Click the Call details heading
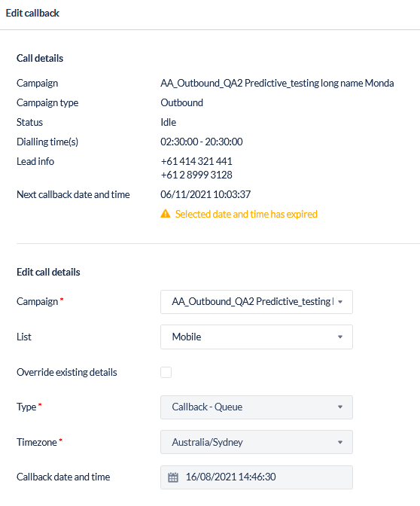420x506 pixels. 40,58
